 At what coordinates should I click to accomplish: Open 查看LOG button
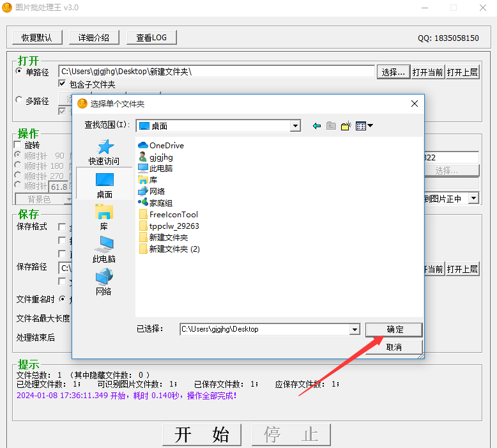pyautogui.click(x=151, y=38)
